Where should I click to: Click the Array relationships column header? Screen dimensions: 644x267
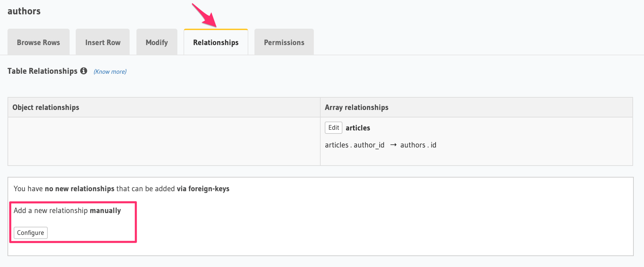point(356,108)
